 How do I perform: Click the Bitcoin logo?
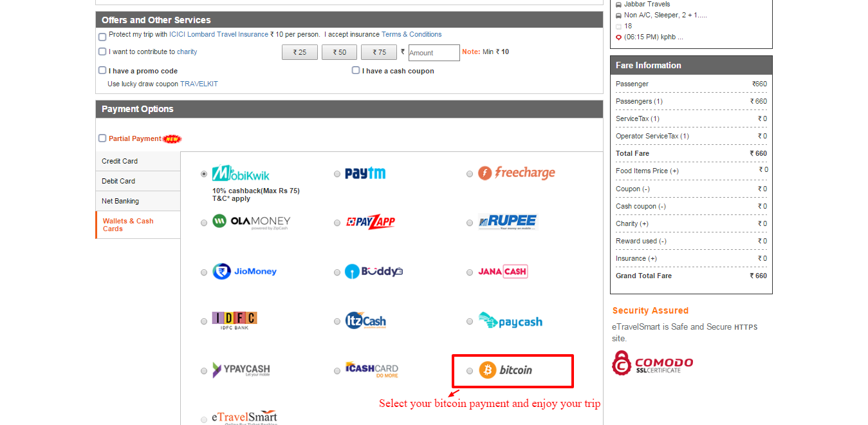point(506,370)
